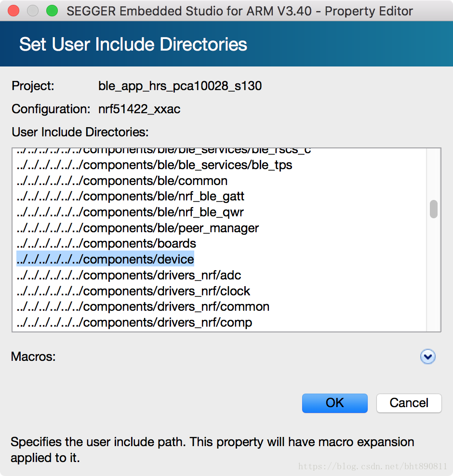Select the components/boards include path
This screenshot has height=476, width=453.
pyautogui.click(x=107, y=243)
